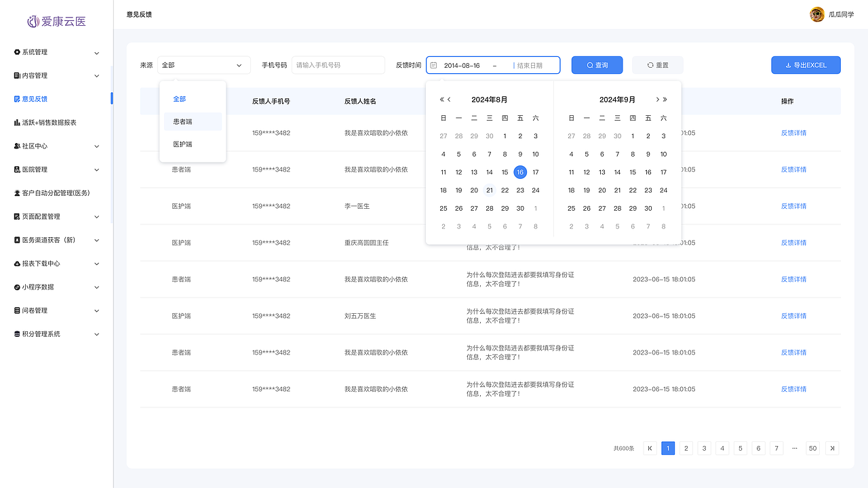Jump to first page of pagination
Image resolution: width=868 pixels, height=488 pixels.
click(650, 448)
